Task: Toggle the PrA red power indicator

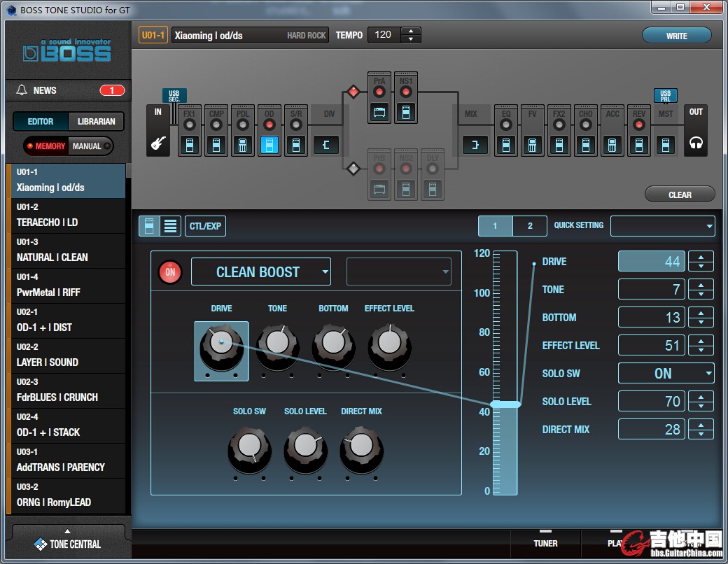Action: [379, 92]
